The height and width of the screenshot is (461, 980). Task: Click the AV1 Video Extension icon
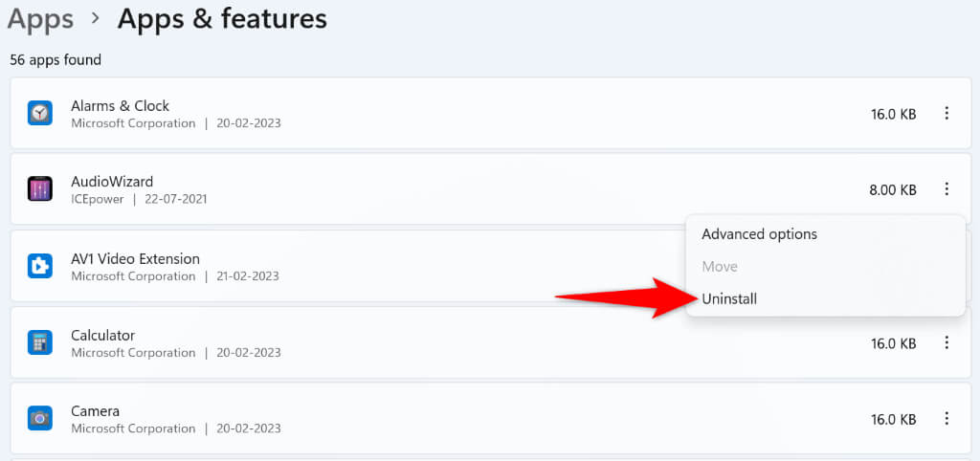click(x=39, y=266)
